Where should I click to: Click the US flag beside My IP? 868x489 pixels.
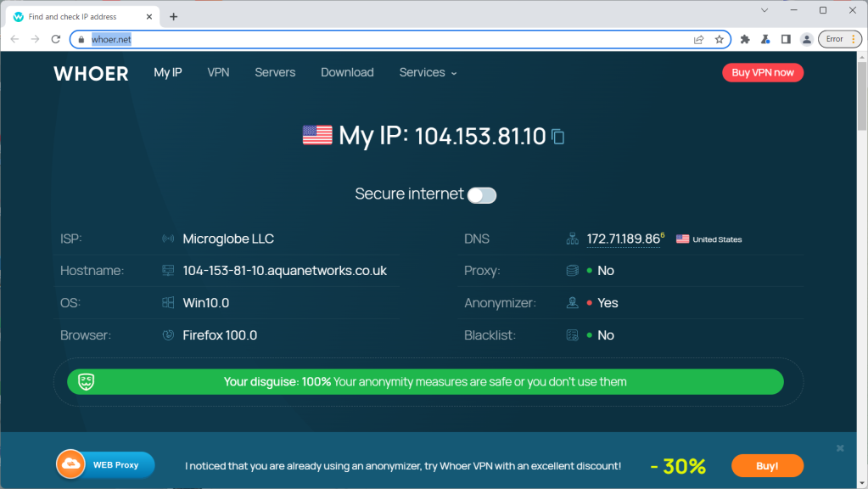click(317, 135)
